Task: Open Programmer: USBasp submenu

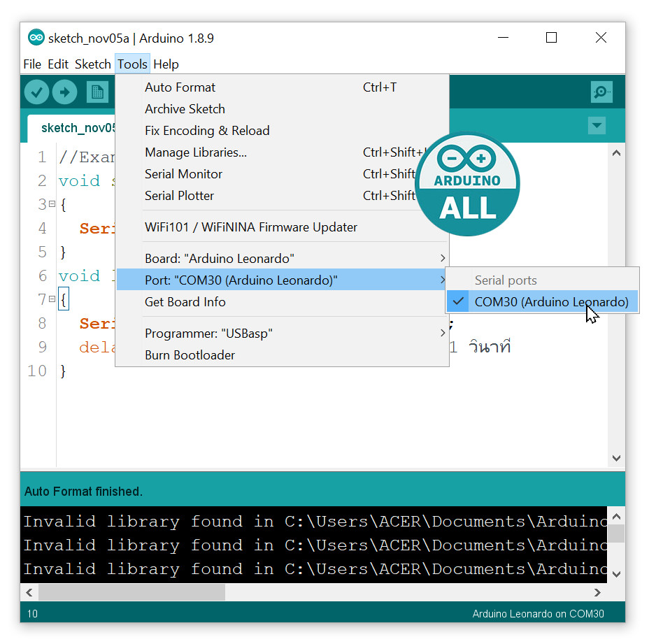Action: 282,334
